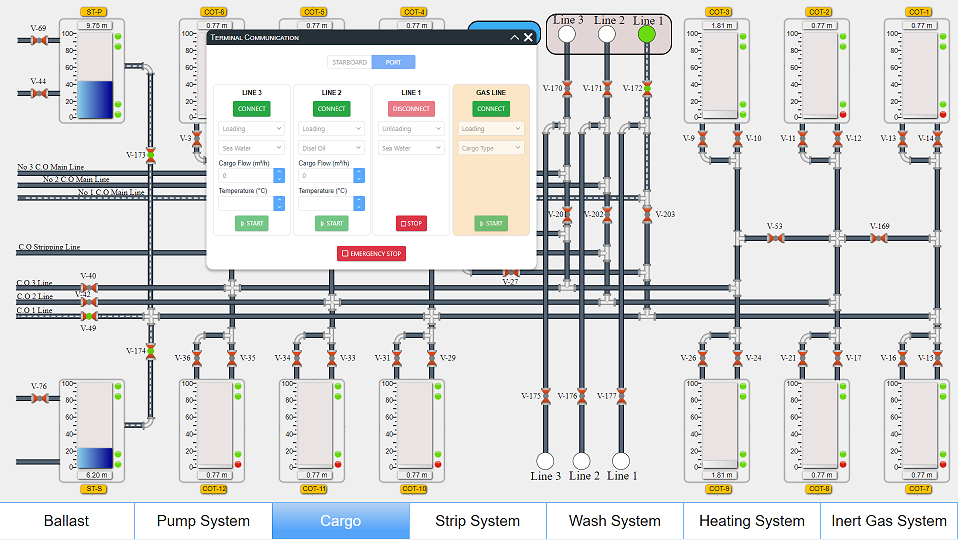Click the green top Line 1 manifold circle

tap(647, 34)
